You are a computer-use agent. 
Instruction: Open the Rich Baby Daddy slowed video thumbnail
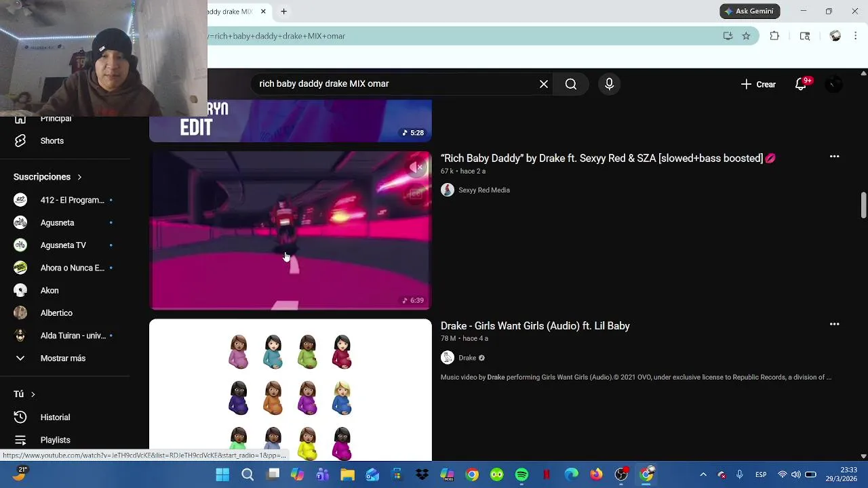point(290,230)
